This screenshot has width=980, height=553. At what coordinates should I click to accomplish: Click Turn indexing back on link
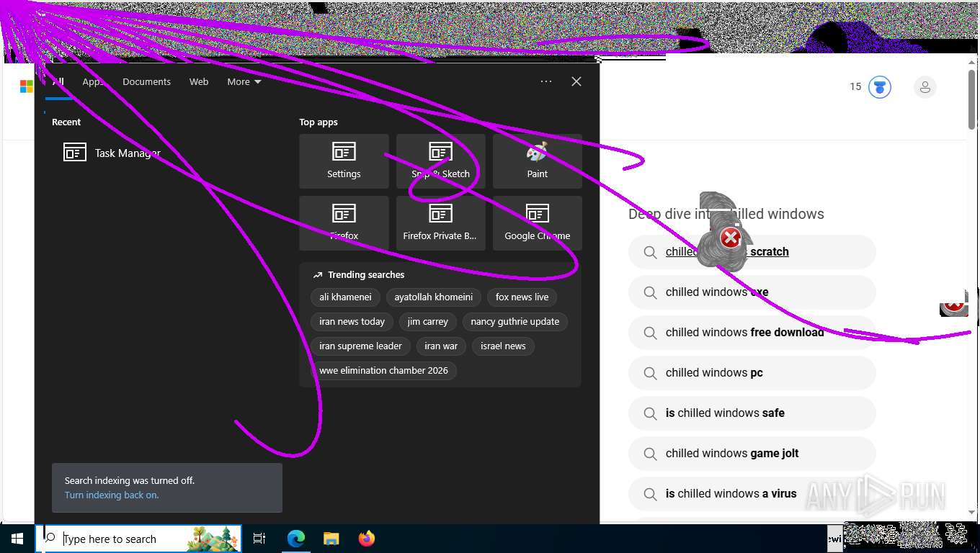112,495
